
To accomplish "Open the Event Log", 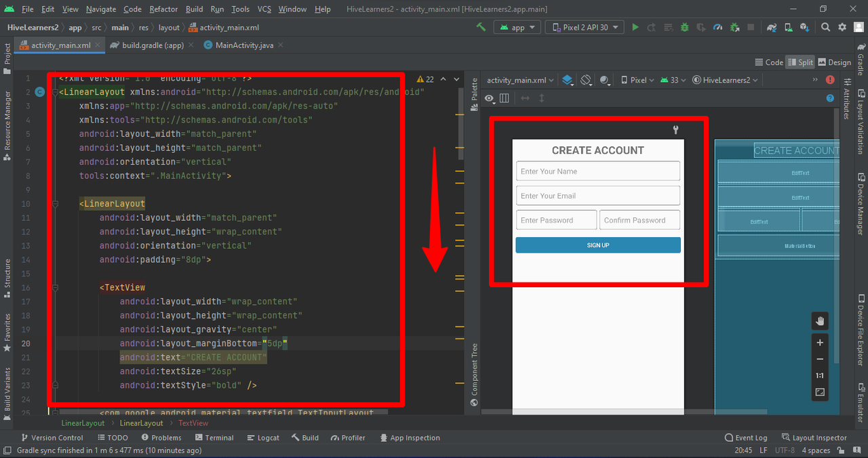I will (x=746, y=438).
